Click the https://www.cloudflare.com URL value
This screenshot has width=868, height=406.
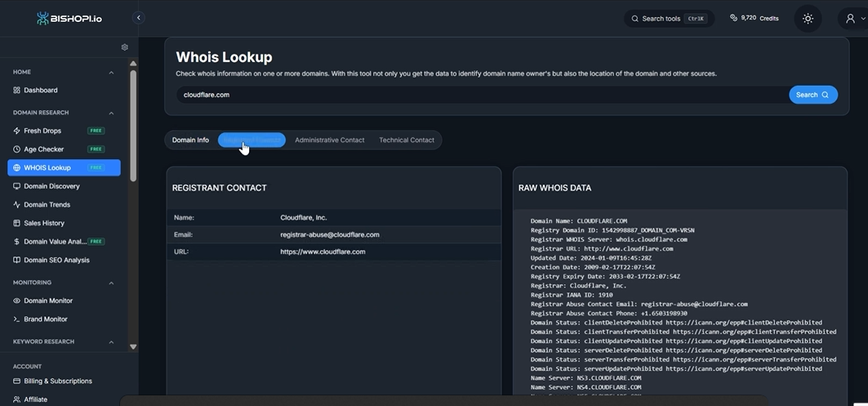coord(323,252)
